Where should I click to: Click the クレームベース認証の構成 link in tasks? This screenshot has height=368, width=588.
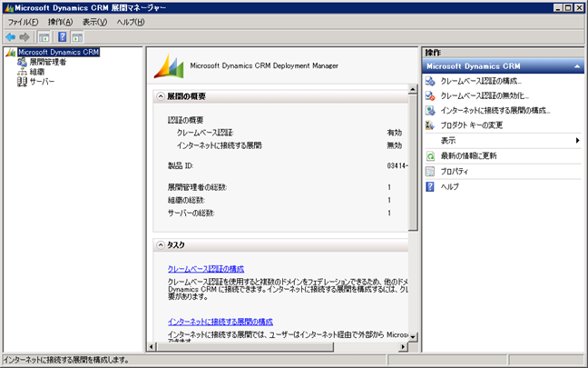tap(206, 269)
